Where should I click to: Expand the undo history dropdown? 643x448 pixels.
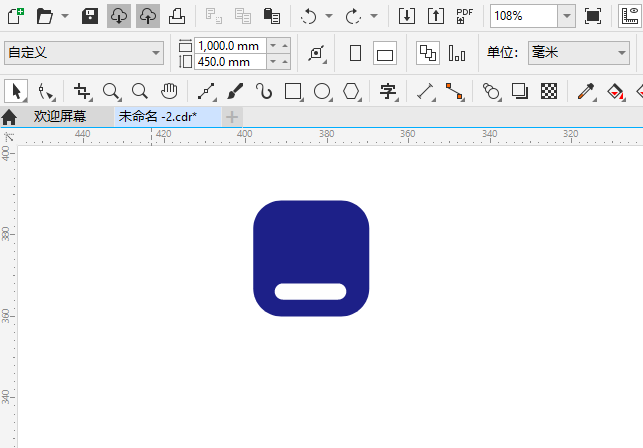(x=329, y=16)
